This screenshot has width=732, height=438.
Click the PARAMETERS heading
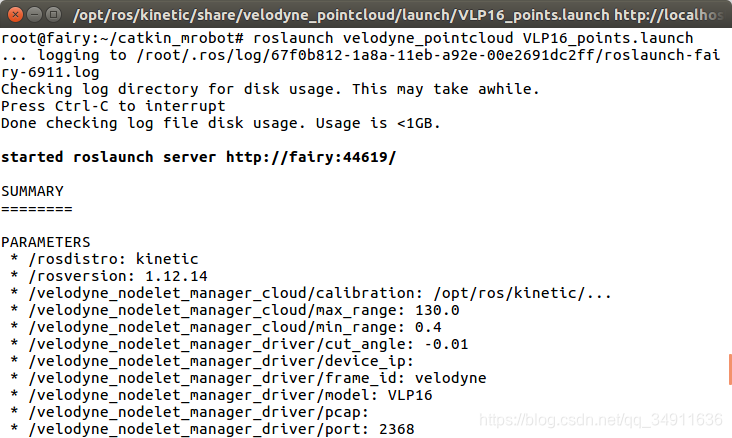(x=46, y=242)
